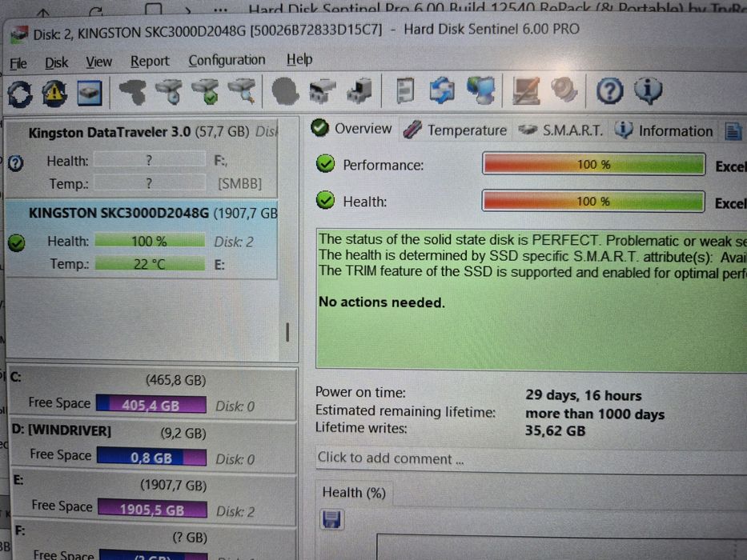Click the disk with magnifying glass toolbar icon

pos(242,90)
